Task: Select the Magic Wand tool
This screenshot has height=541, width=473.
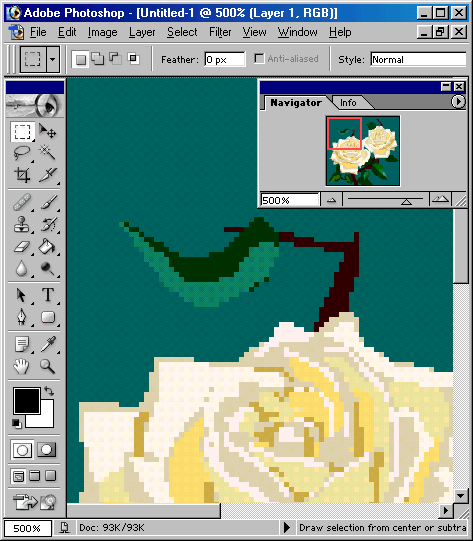Action: [47, 153]
